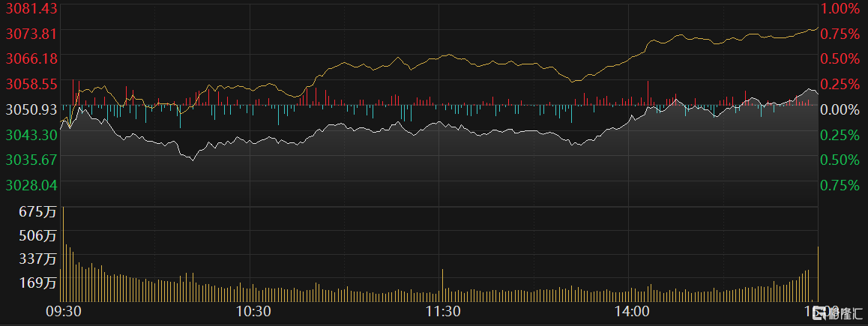
Task: Select the 3066.18 price label
Action: click(x=31, y=58)
